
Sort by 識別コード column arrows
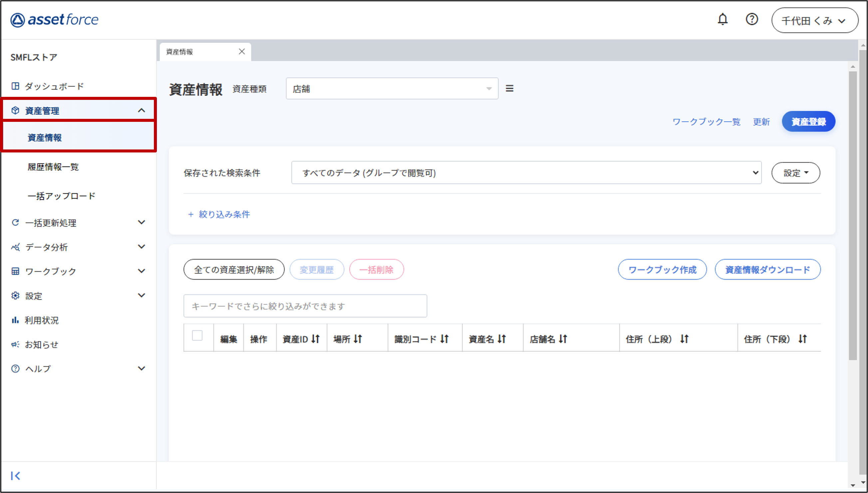tap(444, 339)
